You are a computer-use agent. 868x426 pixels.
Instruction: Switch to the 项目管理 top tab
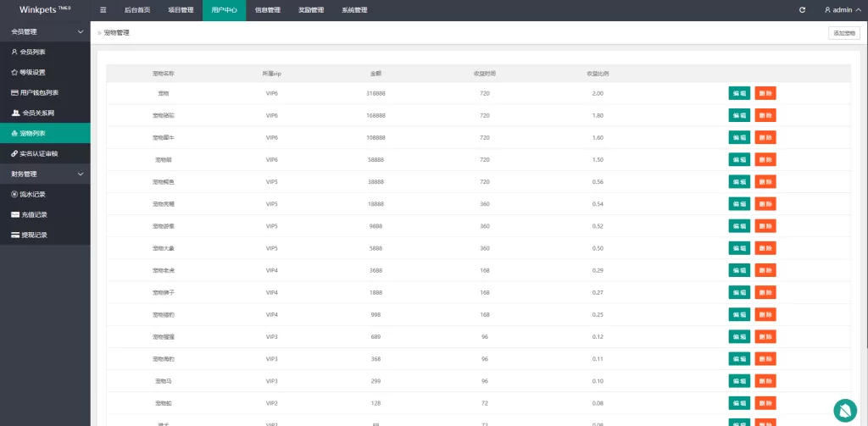(x=180, y=10)
